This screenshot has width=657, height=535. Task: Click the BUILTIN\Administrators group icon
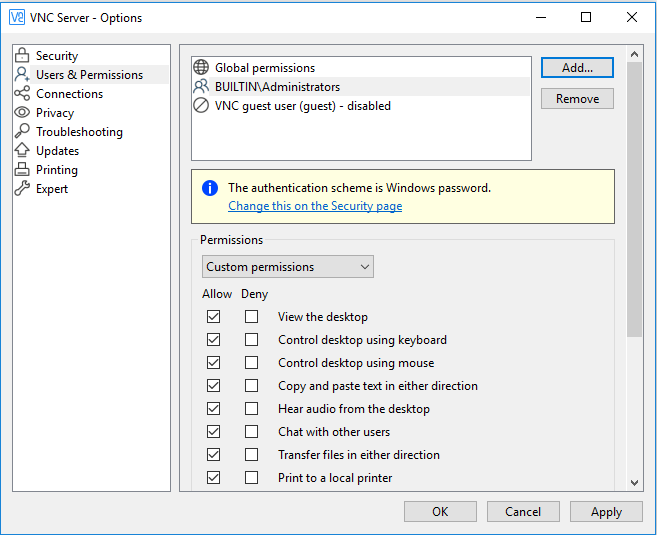point(201,86)
